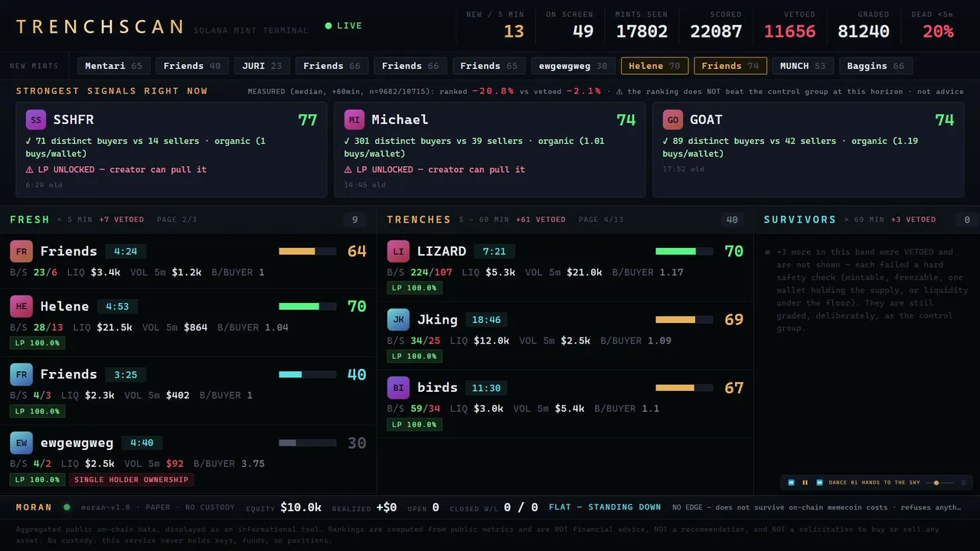
Task: Adjust the music player volume slider
Action: [x=939, y=483]
